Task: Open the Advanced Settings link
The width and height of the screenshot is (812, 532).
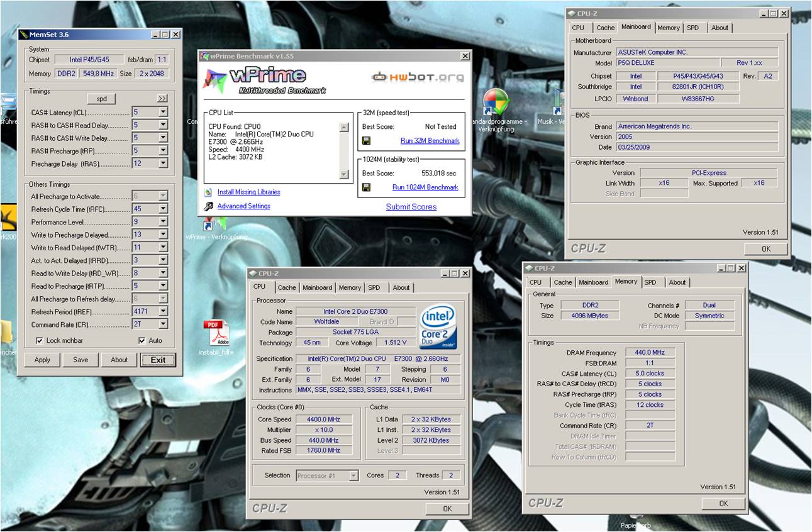Action: 244,206
